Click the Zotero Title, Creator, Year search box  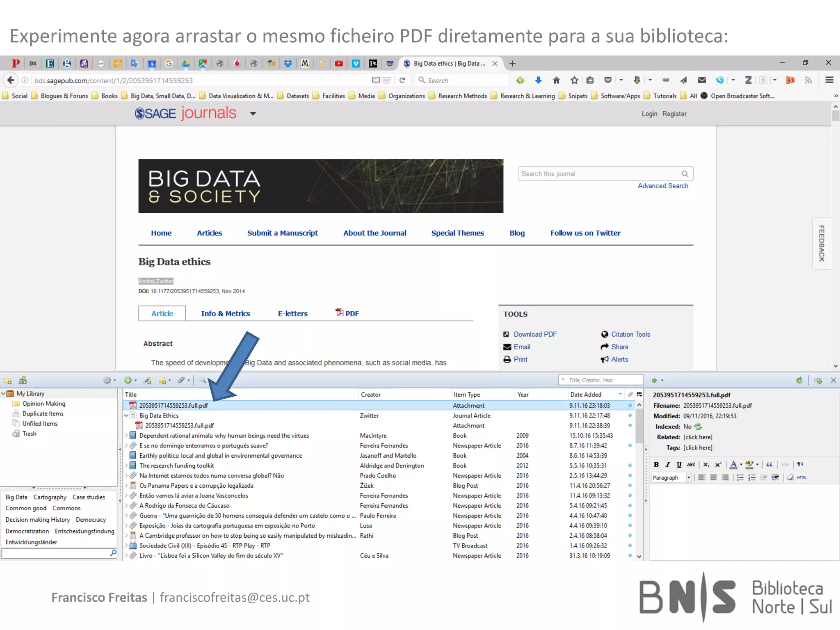601,380
